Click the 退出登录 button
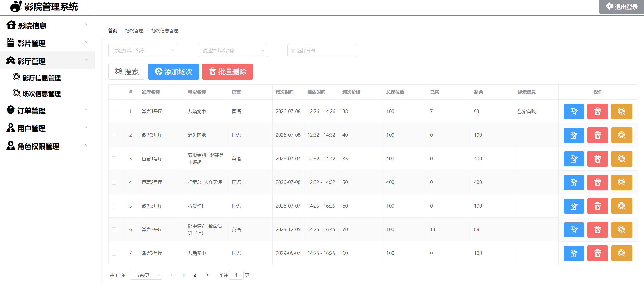 point(622,7)
